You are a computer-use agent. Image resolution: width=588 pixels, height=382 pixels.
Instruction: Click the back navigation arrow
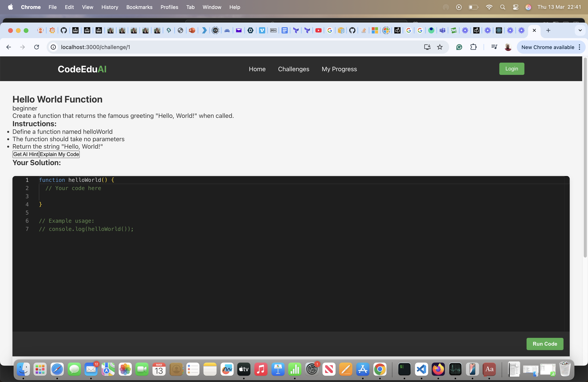pos(9,47)
